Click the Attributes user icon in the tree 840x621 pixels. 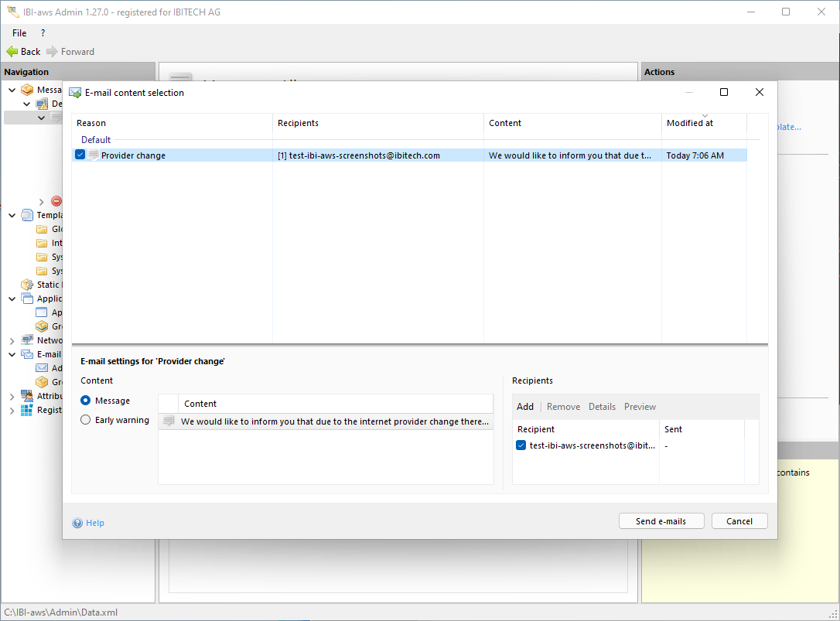[27, 396]
